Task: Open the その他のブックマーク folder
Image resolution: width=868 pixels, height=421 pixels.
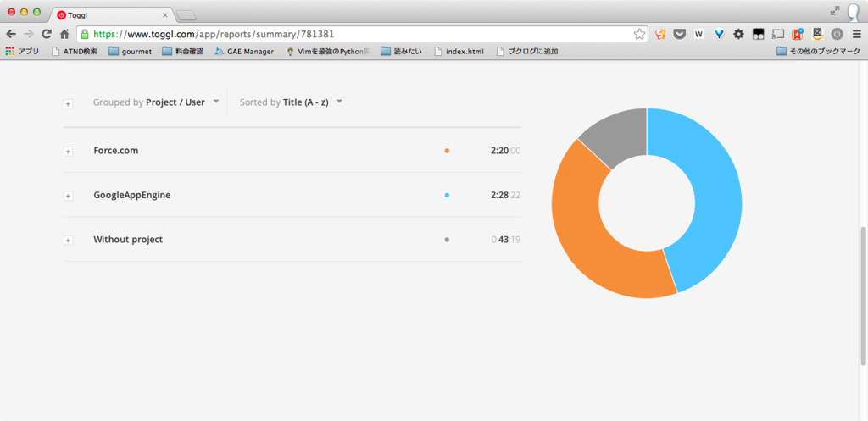Action: coord(818,52)
